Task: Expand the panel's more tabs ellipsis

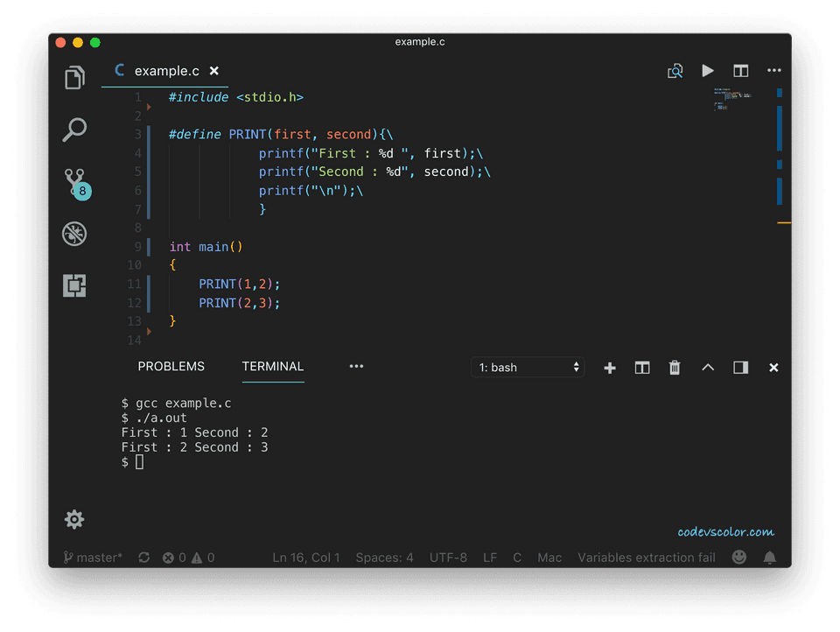Action: coord(356,367)
